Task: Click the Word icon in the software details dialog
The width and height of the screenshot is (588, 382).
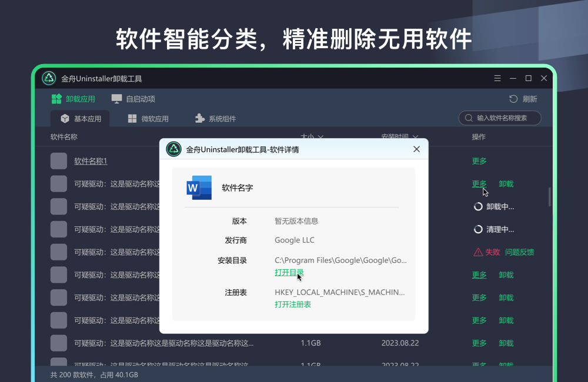Action: coord(199,187)
